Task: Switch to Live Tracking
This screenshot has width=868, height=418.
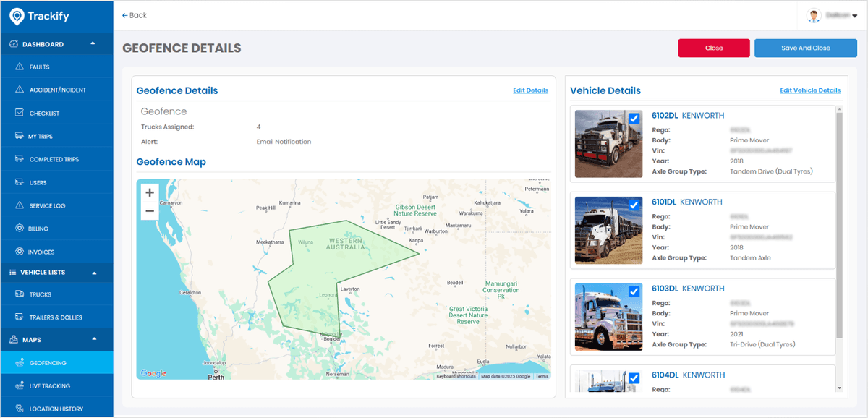Action: [20, 385]
